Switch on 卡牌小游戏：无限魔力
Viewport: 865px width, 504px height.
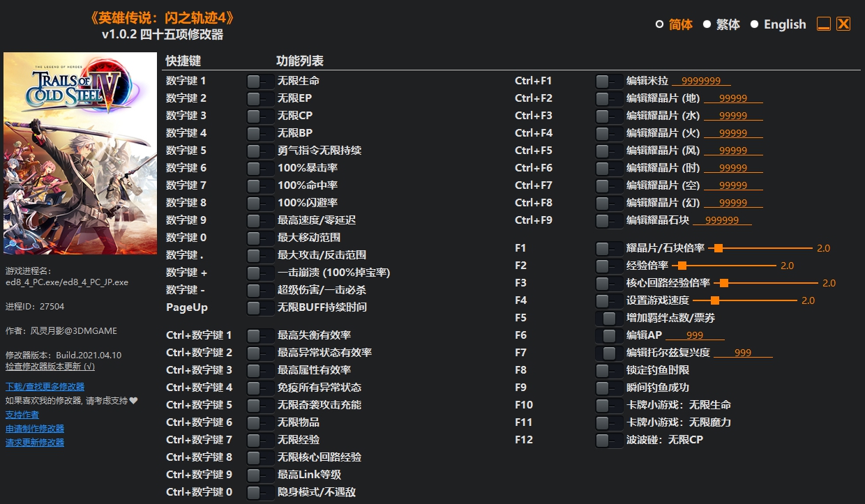(609, 422)
